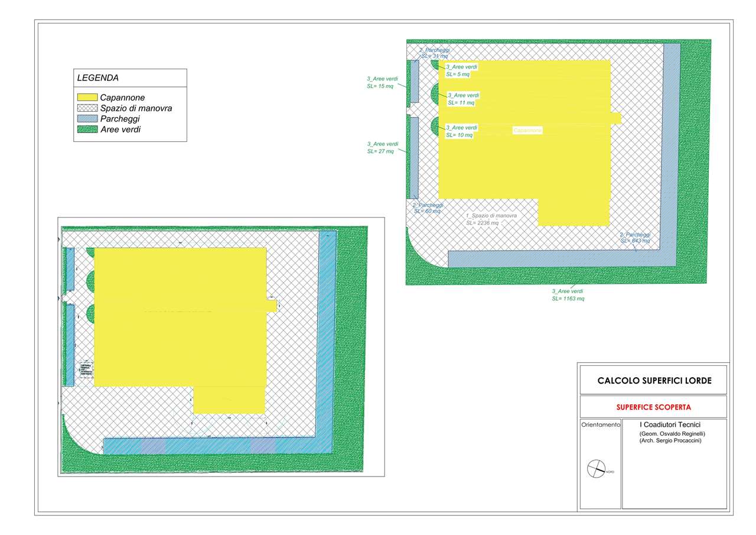Select the Spazio di manovra 2236 mq label
This screenshot has height=535, width=756.
pos(491,219)
